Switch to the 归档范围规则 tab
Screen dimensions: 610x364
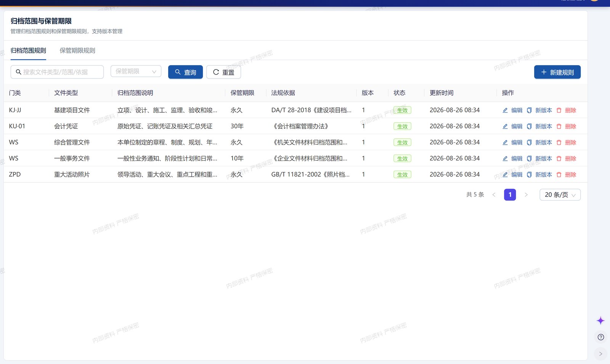[x=28, y=51]
